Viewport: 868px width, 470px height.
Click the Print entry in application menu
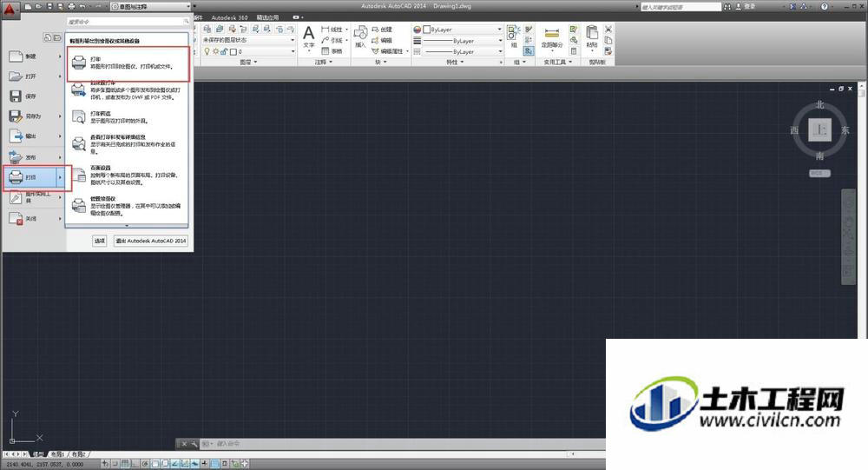tap(30, 177)
